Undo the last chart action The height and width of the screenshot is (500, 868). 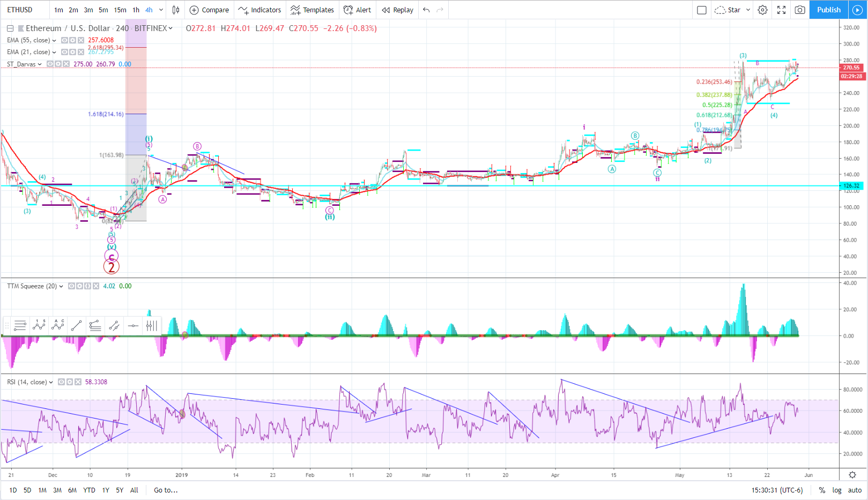(x=426, y=10)
